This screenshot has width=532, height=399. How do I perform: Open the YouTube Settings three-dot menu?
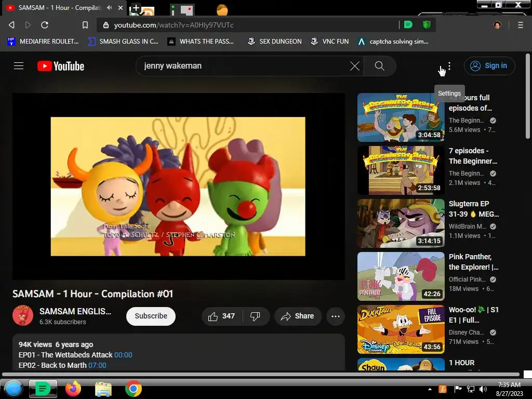[449, 66]
